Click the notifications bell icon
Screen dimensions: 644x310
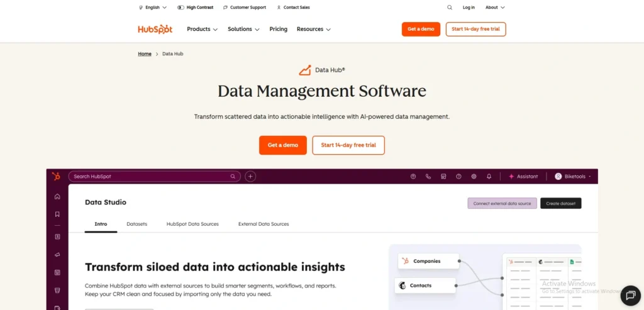click(489, 177)
